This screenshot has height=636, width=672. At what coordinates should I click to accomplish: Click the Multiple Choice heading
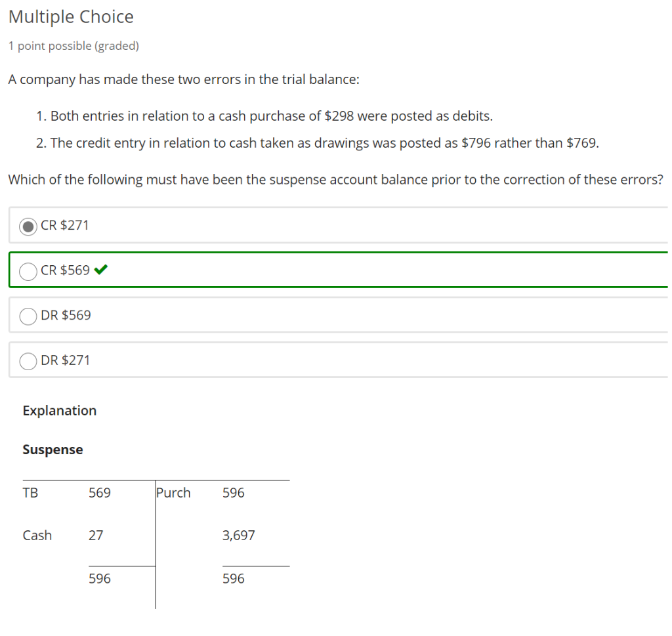[70, 17]
